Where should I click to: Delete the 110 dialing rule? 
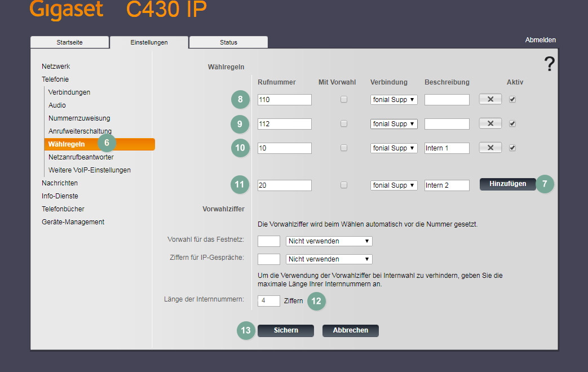pos(490,99)
